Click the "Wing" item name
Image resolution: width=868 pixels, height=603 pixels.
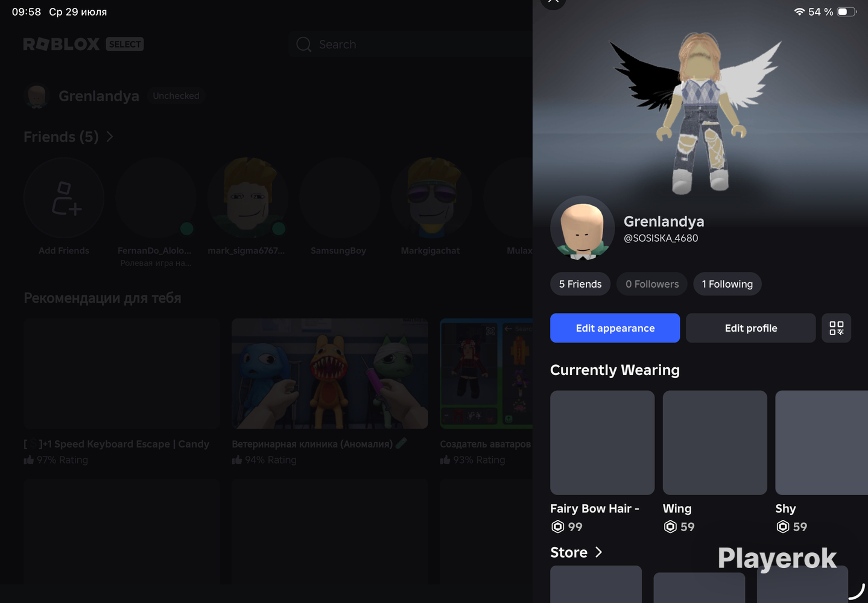tap(677, 509)
